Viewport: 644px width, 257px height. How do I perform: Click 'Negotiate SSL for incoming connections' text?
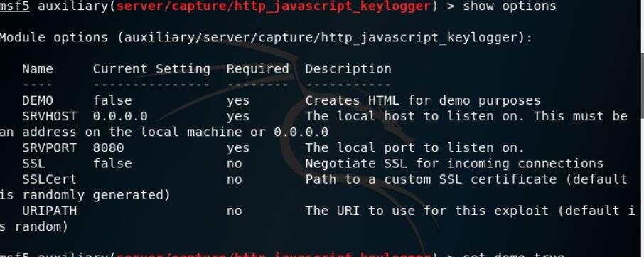coord(454,164)
